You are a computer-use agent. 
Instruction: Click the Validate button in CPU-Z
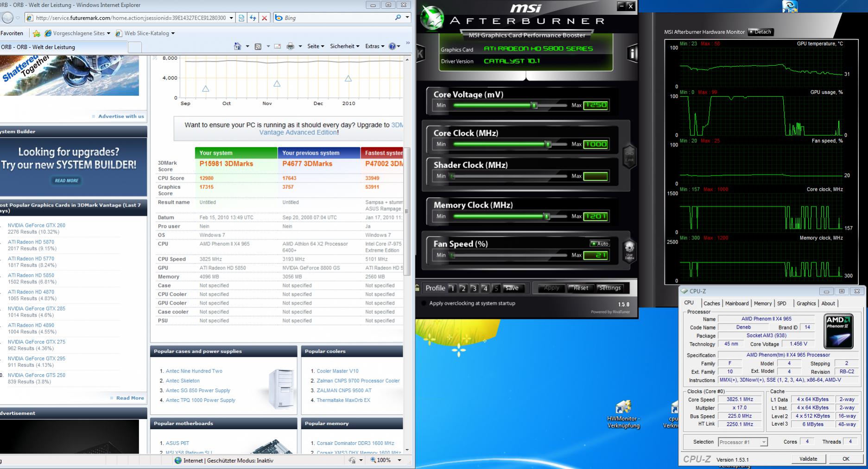(x=808, y=459)
